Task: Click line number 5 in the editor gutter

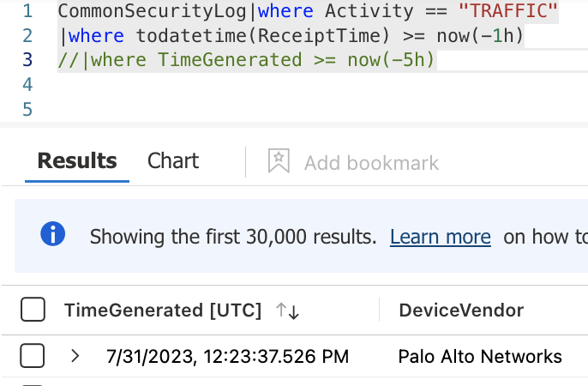Action: click(x=28, y=109)
